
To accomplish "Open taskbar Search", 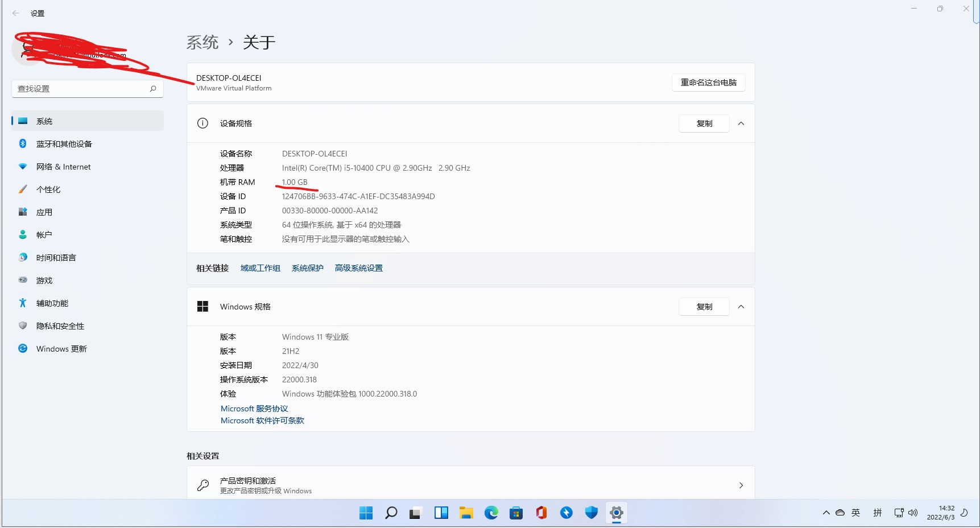I will (391, 513).
